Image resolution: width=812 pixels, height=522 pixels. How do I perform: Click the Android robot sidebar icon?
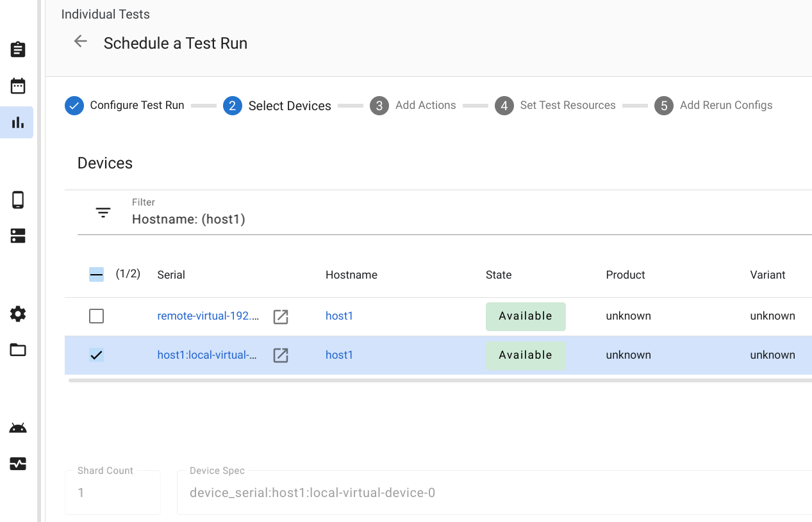tap(18, 428)
